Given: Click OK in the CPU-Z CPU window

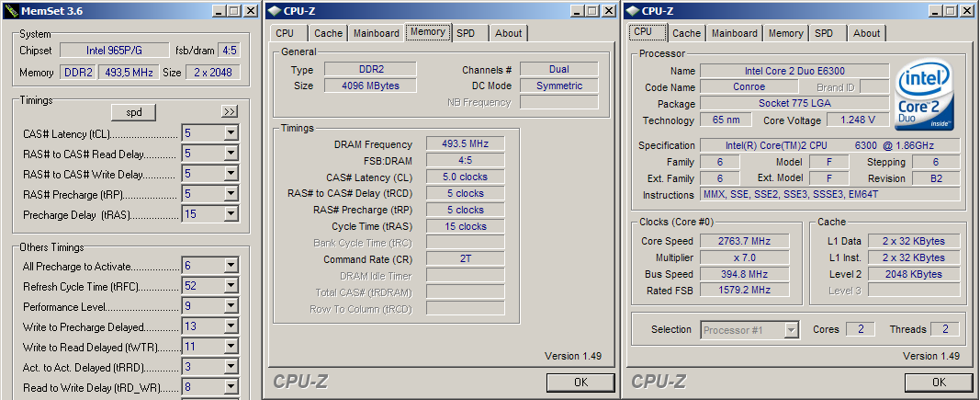Looking at the screenshot, I should (x=939, y=382).
